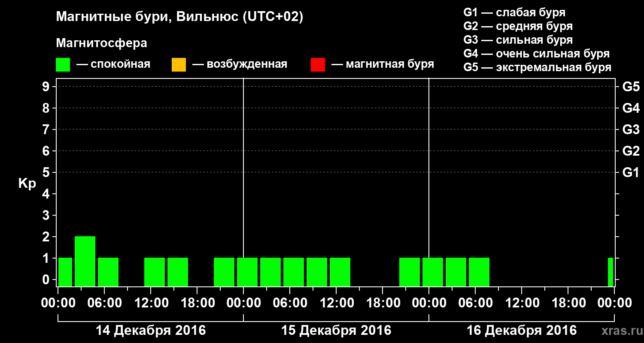Click the legend label '— магнитная буря'
The height and width of the screenshot is (343, 644).
383,64
